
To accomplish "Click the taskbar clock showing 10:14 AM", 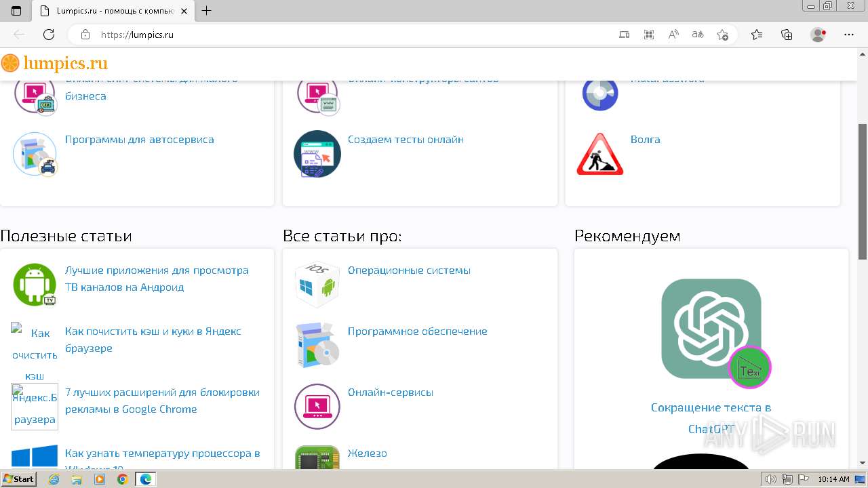I will click(x=833, y=479).
